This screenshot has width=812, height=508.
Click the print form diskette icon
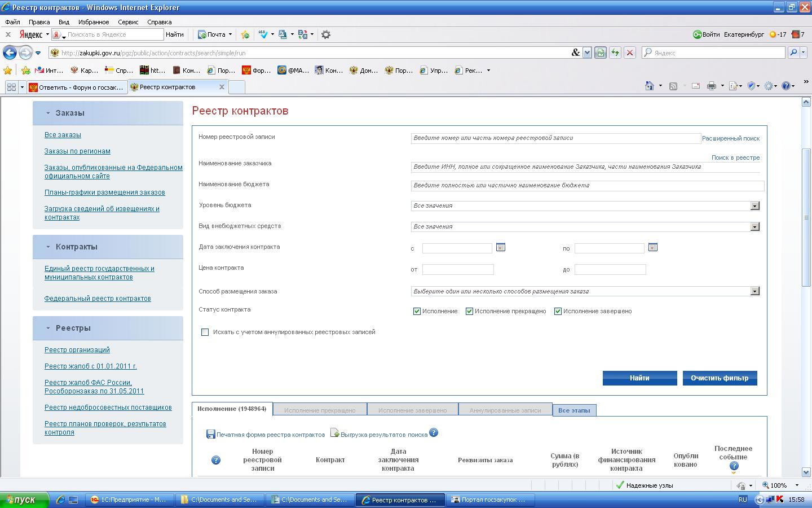tap(210, 434)
